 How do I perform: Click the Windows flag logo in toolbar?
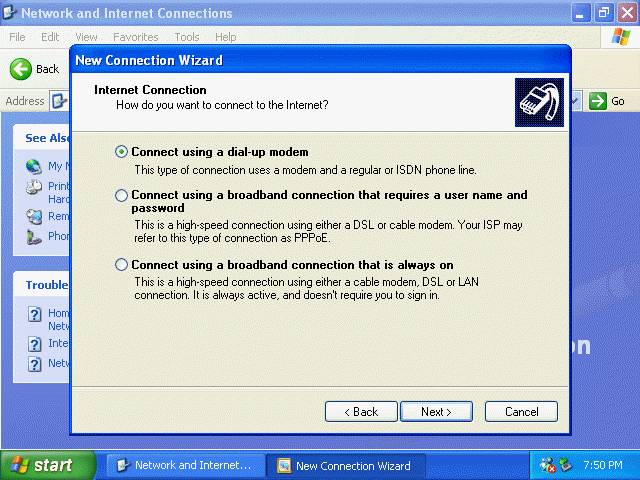620,37
